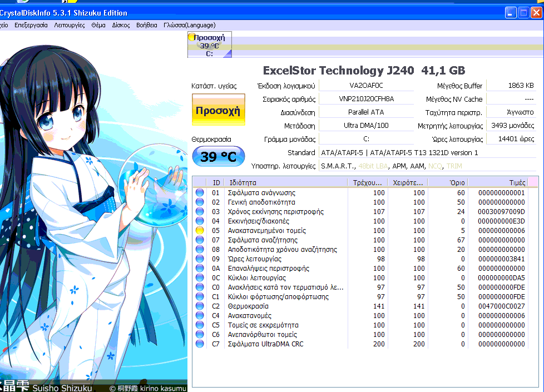Click the status circle in row 09

200,259
